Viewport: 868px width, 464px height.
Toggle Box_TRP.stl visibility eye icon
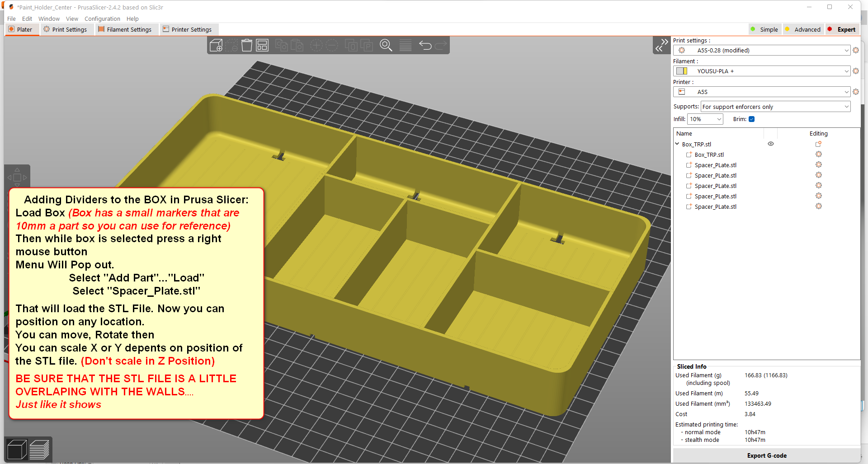click(771, 144)
